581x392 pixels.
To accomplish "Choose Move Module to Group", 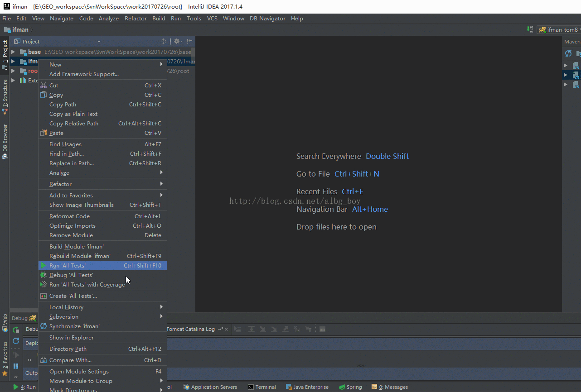I will point(102,381).
